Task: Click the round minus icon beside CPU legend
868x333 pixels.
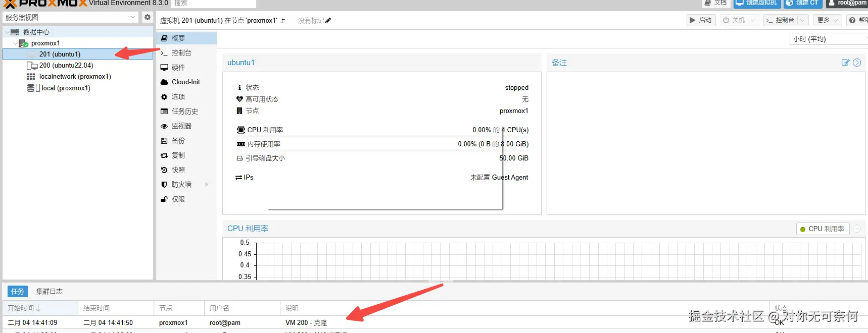Action: tap(857, 229)
